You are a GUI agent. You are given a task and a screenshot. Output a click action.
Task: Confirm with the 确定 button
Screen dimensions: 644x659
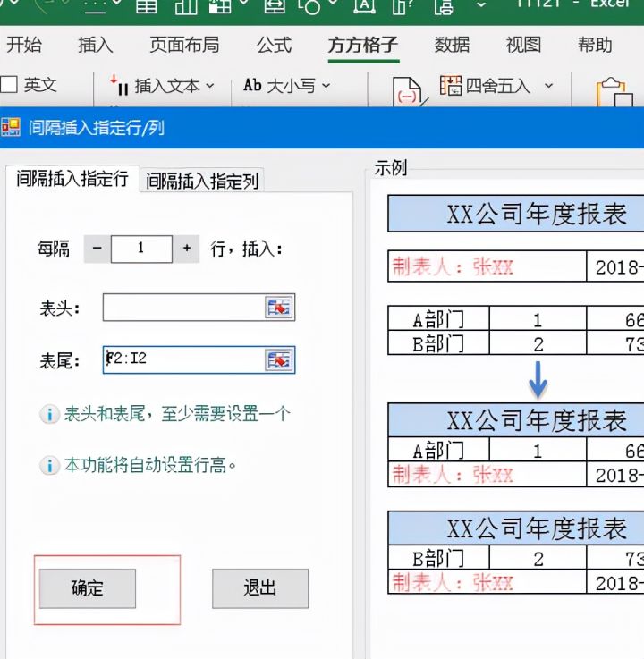tap(88, 588)
